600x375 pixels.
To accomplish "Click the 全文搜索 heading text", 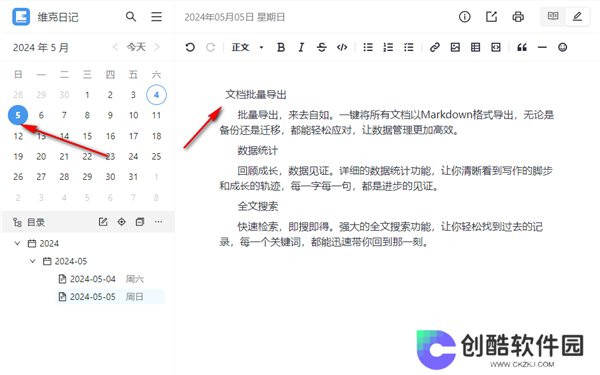I will 258,207.
